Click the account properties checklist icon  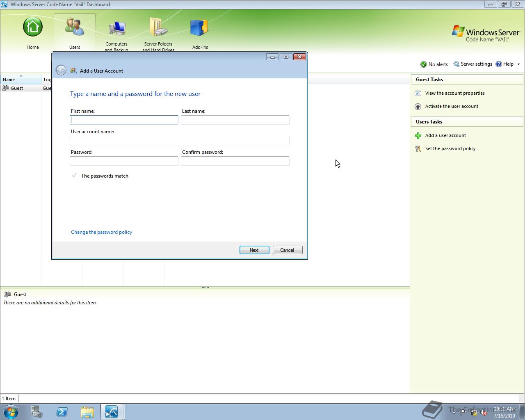point(418,94)
